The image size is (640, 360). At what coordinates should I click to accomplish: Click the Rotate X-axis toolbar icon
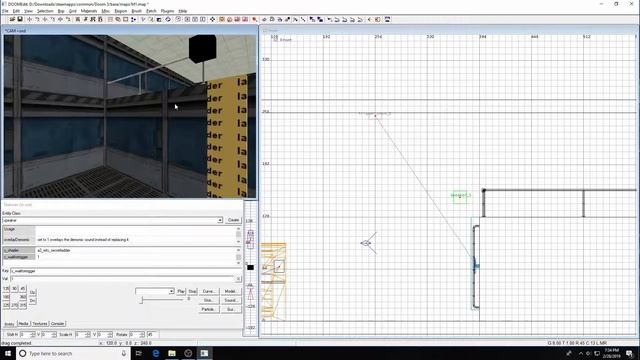click(x=37, y=19)
